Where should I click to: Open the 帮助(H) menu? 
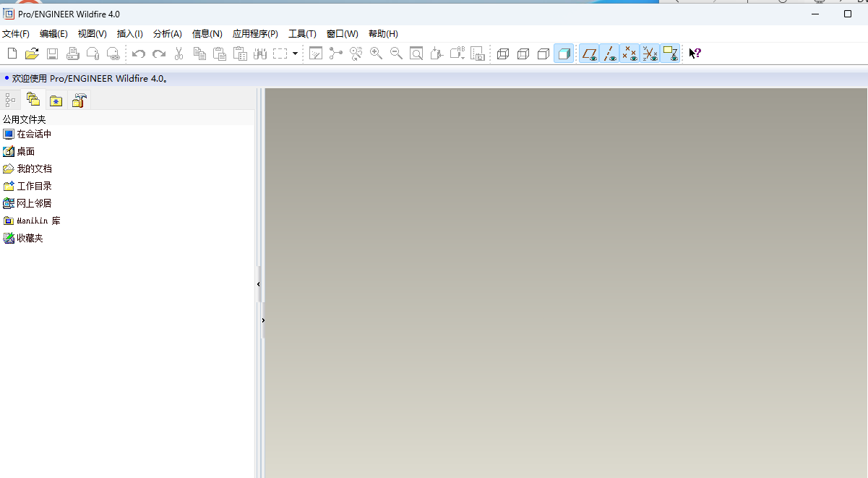(x=383, y=34)
